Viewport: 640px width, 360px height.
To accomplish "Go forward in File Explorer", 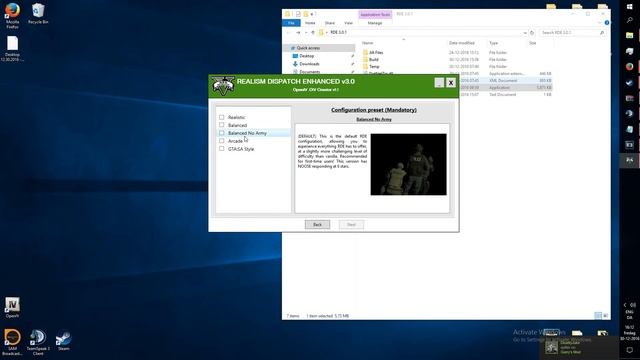I will point(298,32).
